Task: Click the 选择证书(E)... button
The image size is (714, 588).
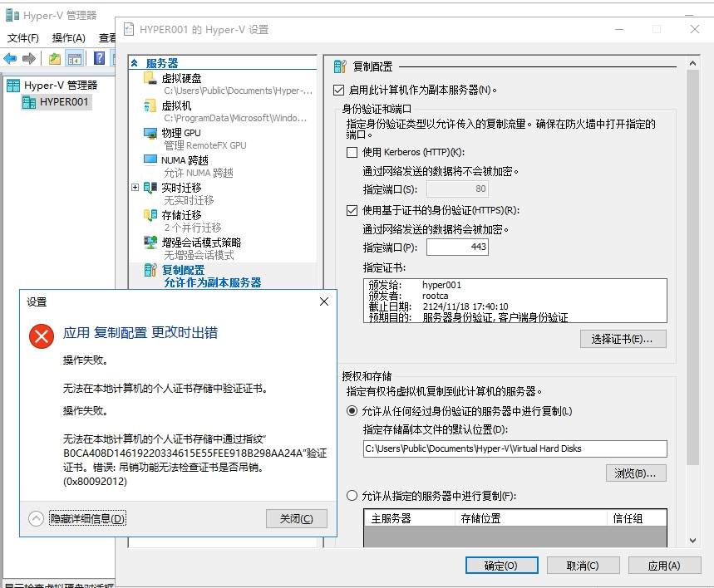Action: click(623, 339)
